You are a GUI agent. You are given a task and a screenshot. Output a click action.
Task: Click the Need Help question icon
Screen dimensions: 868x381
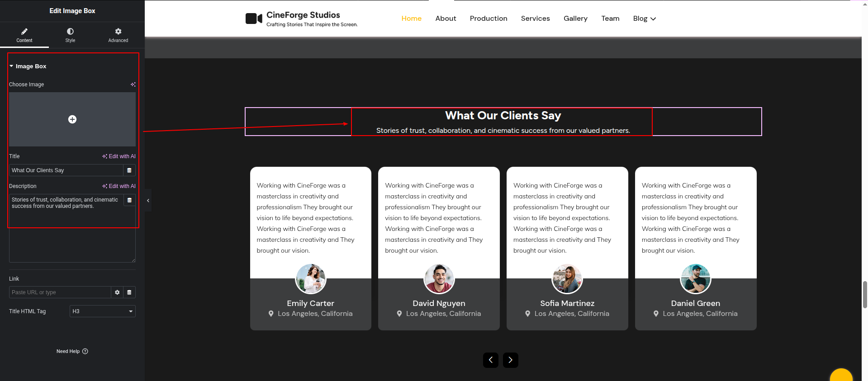pos(85,351)
